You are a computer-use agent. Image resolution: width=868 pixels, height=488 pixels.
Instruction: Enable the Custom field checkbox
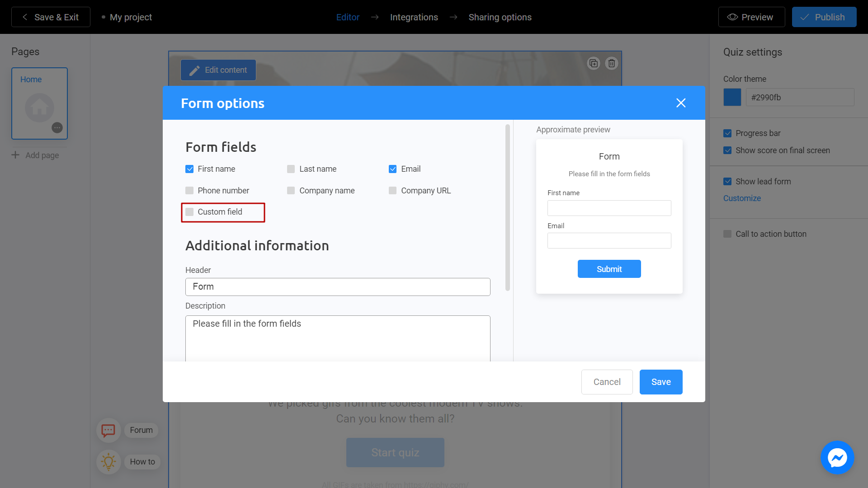(x=190, y=211)
